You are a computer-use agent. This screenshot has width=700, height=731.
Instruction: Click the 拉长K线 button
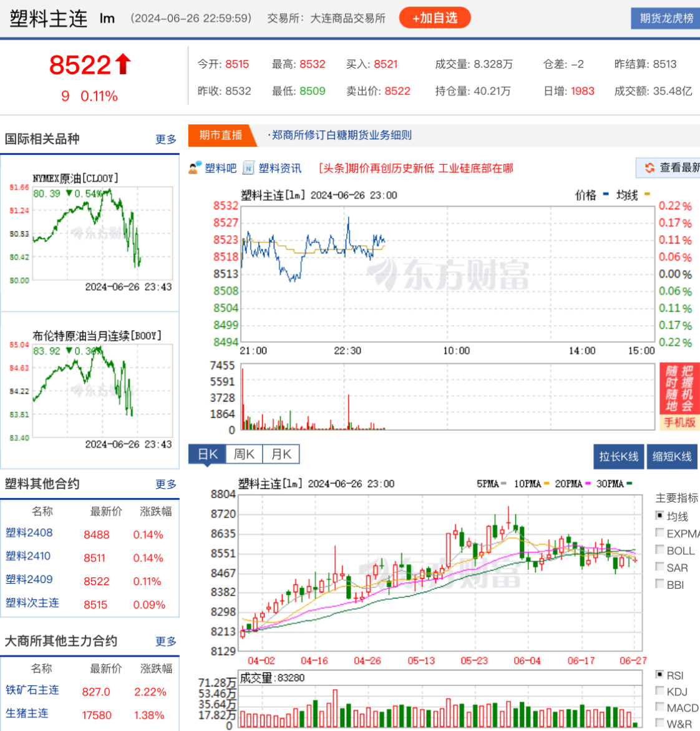pos(618,456)
